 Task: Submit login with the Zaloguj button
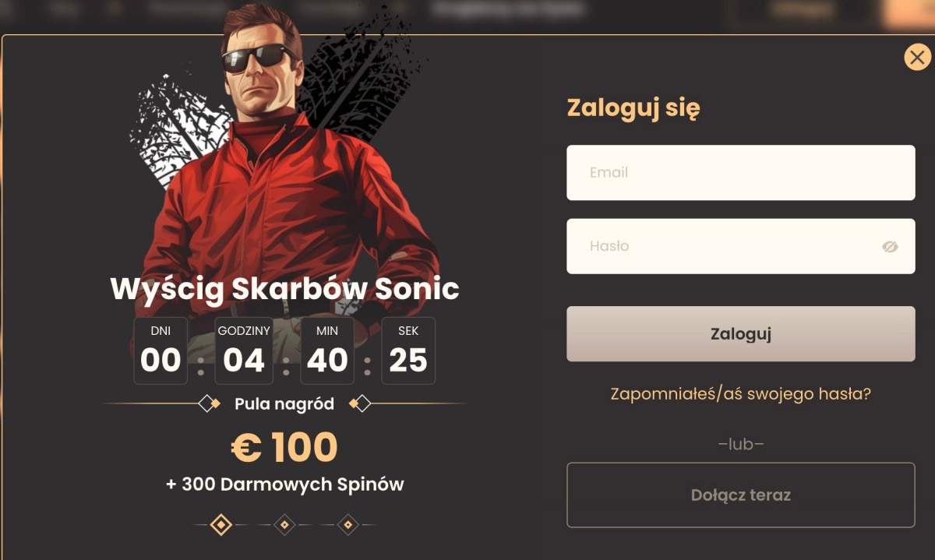point(741,334)
